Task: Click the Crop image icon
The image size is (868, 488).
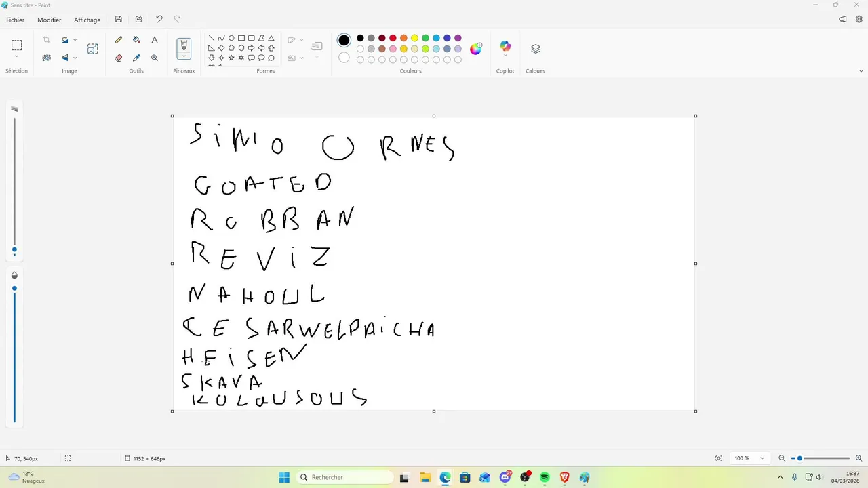Action: pos(47,40)
